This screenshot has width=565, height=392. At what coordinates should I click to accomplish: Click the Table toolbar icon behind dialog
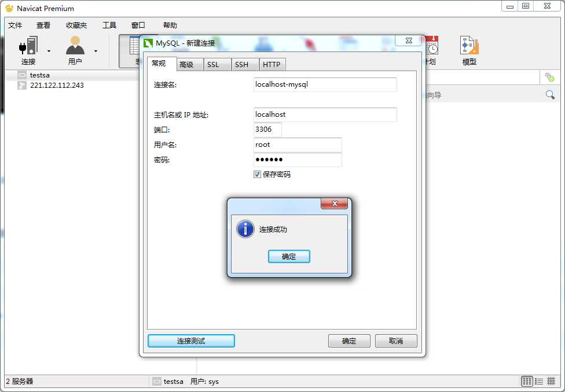[134, 46]
